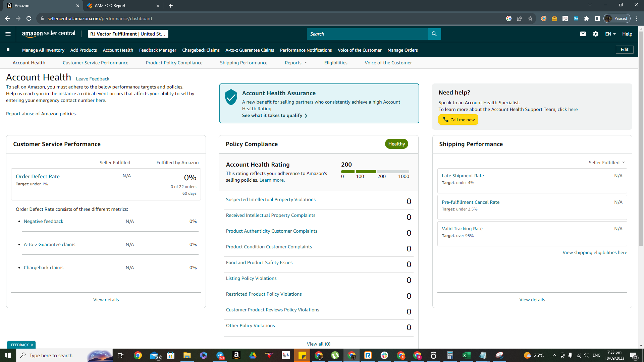The height and width of the screenshot is (362, 644).
Task: Open File Explorer from the taskbar
Action: tap(187, 355)
